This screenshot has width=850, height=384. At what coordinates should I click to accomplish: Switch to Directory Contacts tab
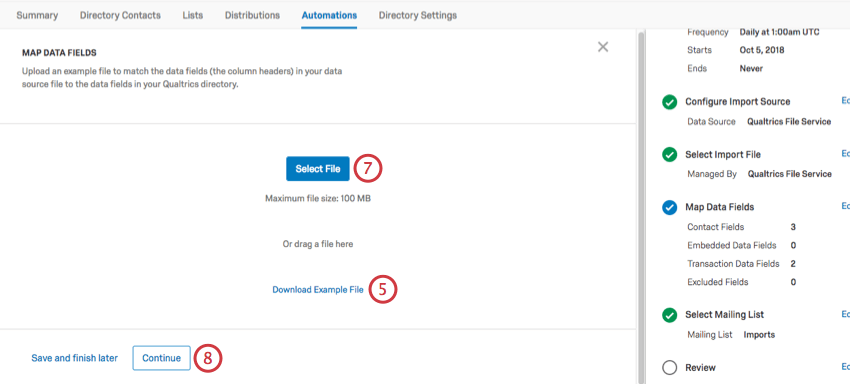120,15
